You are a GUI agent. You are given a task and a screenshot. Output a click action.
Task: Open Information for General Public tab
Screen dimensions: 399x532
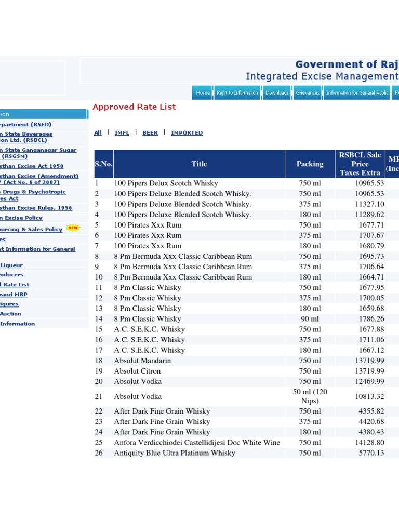pyautogui.click(x=357, y=93)
